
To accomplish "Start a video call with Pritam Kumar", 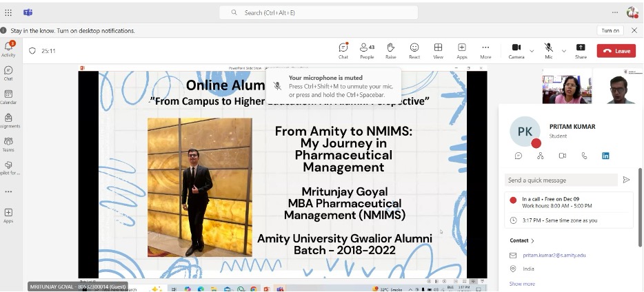I will click(x=562, y=156).
